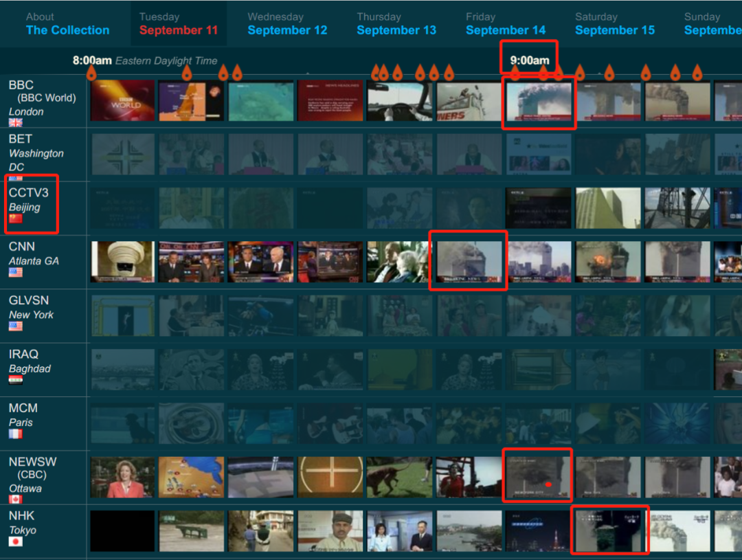Switch to Wednesday September 12 tab
This screenshot has width=742, height=560.
point(287,24)
